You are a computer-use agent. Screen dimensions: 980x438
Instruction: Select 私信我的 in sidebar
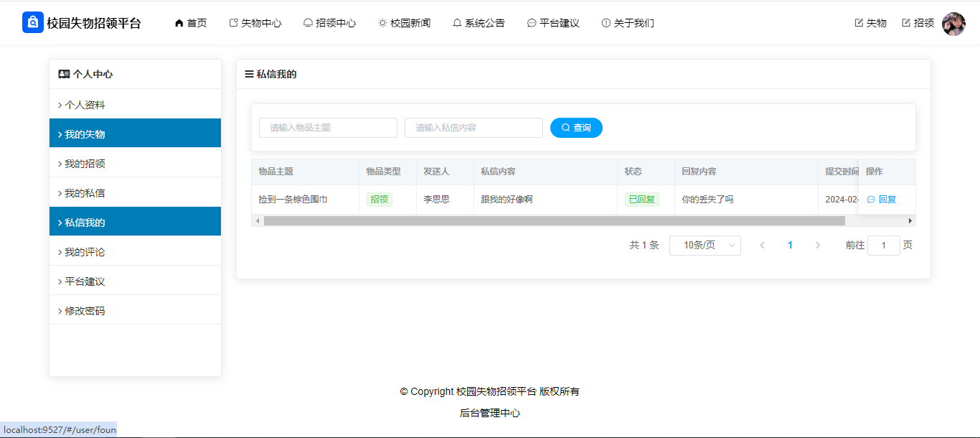tap(135, 222)
